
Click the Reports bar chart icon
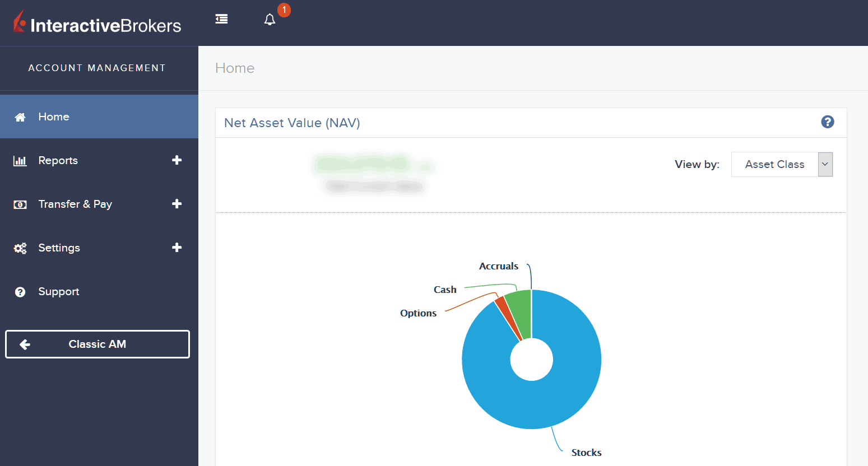click(x=20, y=161)
